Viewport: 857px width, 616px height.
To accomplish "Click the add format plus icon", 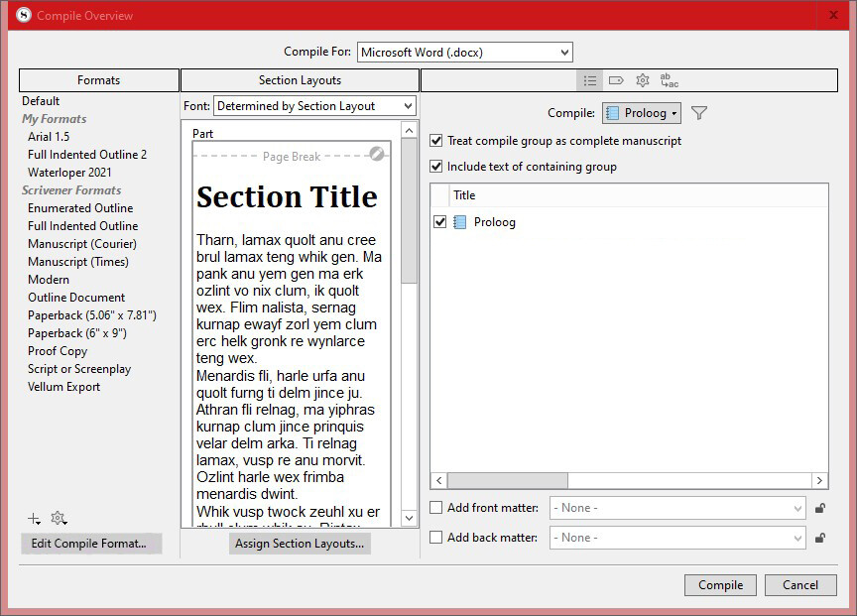I will pos(34,518).
